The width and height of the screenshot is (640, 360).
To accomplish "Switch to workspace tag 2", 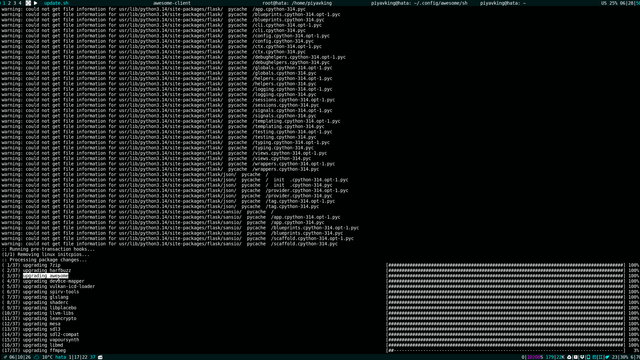I will [x=9, y=3].
